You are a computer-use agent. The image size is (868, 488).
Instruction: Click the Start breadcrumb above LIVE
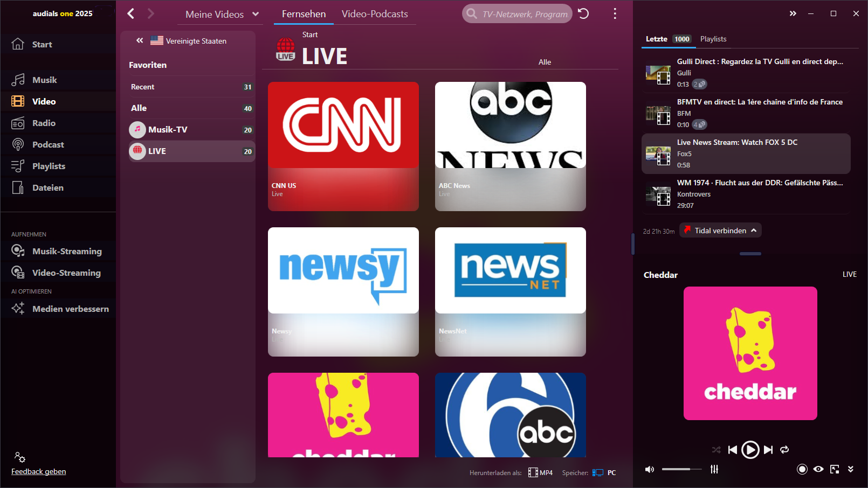[x=309, y=34]
